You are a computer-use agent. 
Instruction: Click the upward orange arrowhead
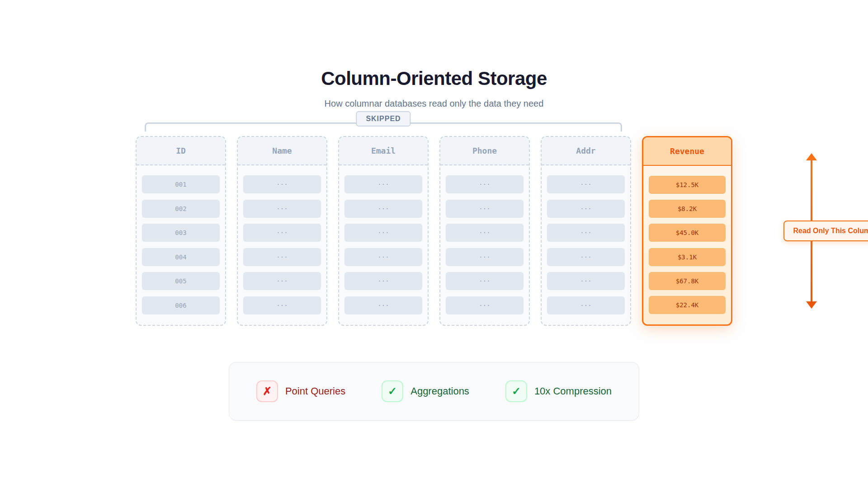pos(811,157)
